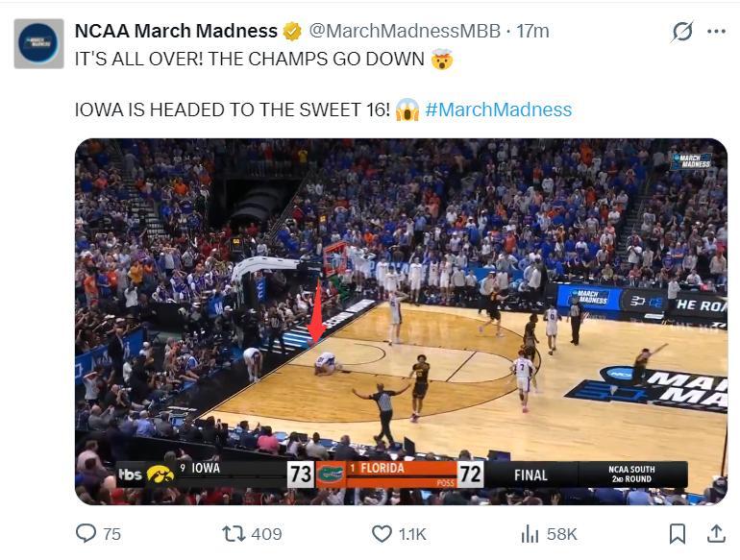Viewport: 740px width, 560px height.
Task: Bookmark this tweet
Action: click(x=678, y=533)
